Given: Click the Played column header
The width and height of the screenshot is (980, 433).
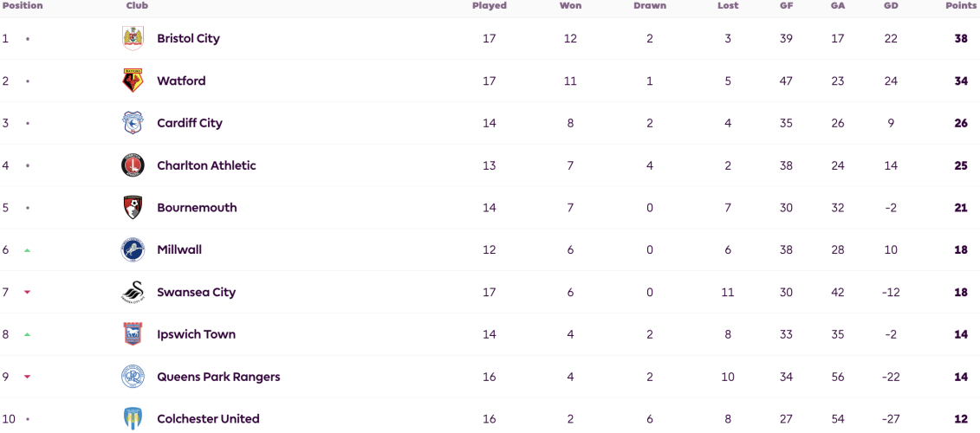Looking at the screenshot, I should point(490,5).
